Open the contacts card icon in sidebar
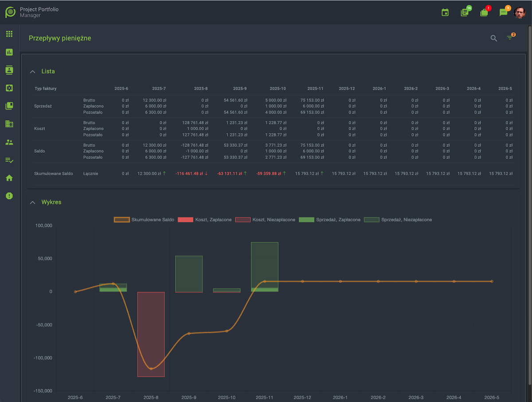 point(9,70)
